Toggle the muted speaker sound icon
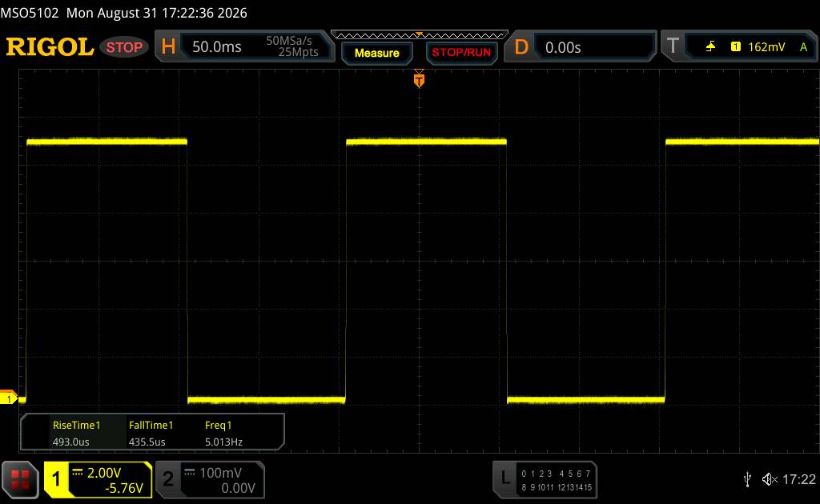The width and height of the screenshot is (820, 504). [x=770, y=479]
